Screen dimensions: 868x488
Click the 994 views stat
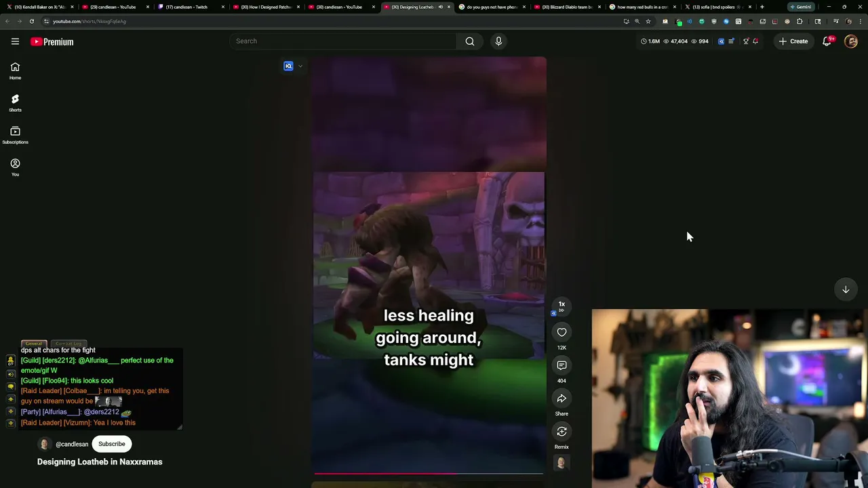tap(700, 41)
